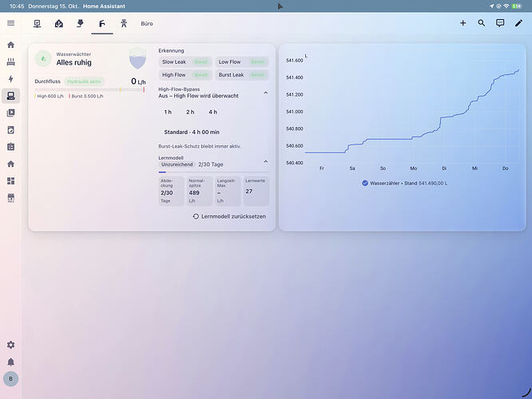Image resolution: width=532 pixels, height=399 pixels.
Task: Open the HACS store sidebar icon
Action: 11,198
